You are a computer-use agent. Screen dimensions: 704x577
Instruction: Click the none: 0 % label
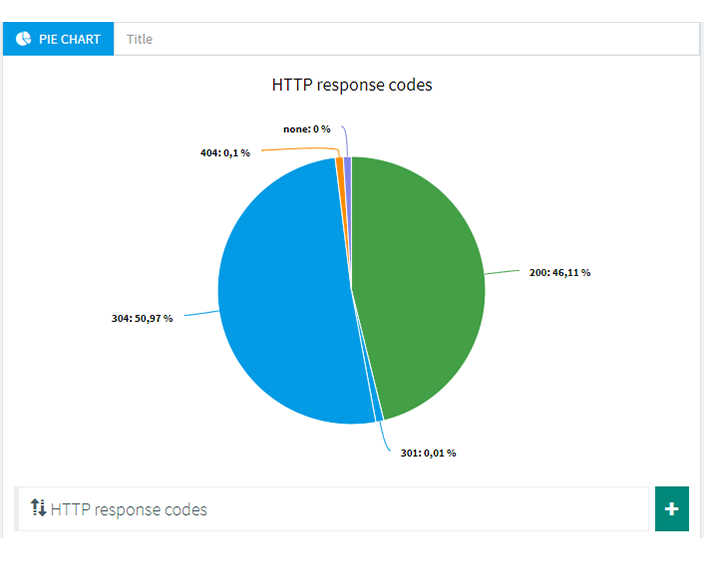click(307, 129)
